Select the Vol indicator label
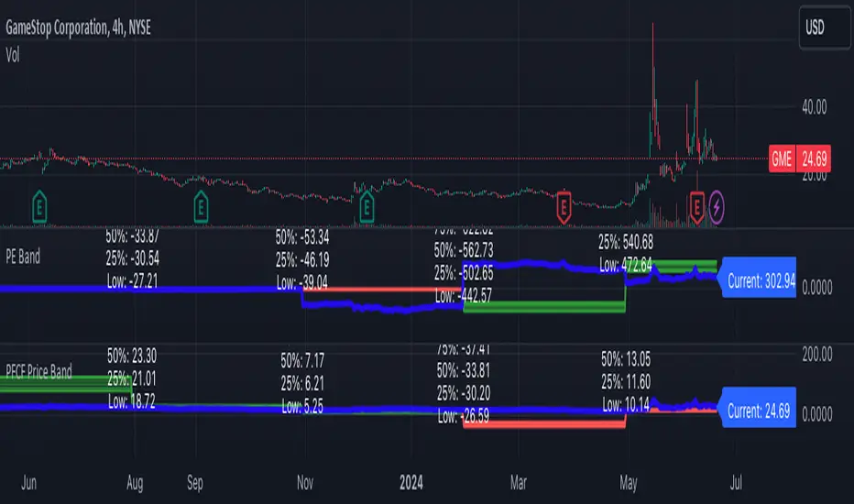 click(13, 55)
